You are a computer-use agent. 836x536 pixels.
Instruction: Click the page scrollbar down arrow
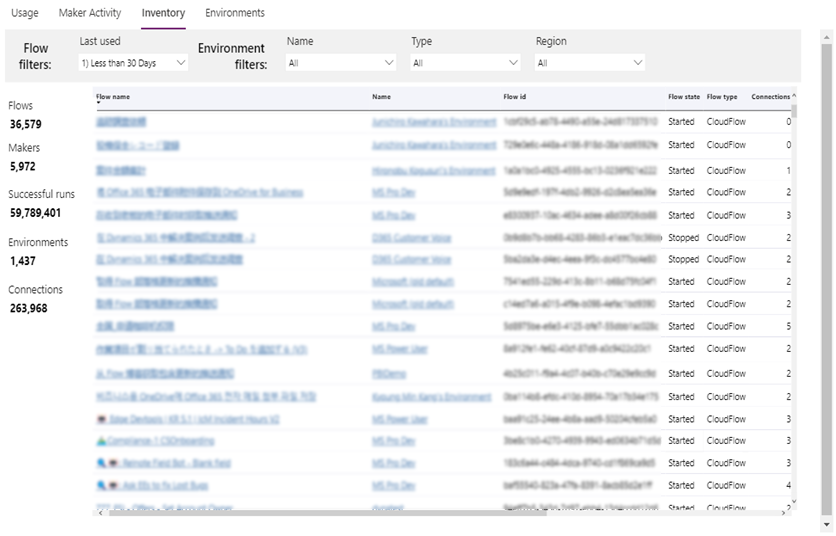tap(827, 525)
